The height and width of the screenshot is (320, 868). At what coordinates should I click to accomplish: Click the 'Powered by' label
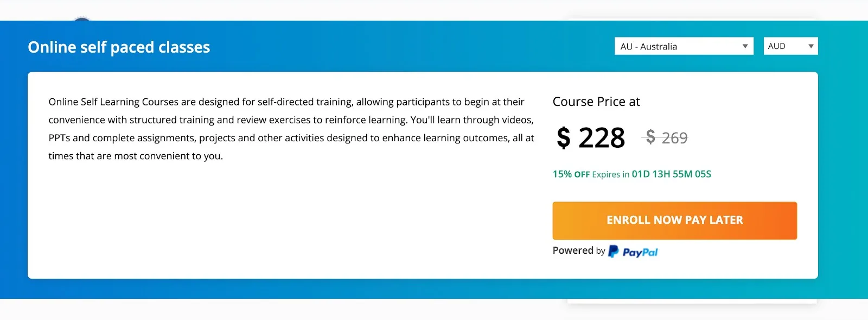(x=578, y=250)
